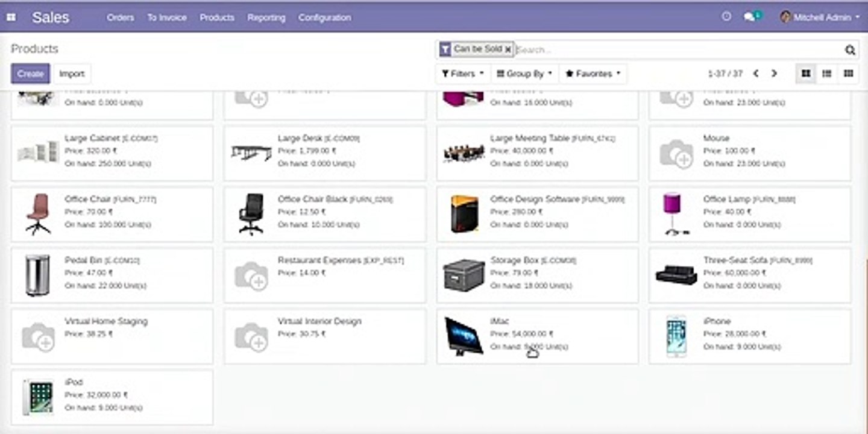
Task: Click the Virtual Interior Design placeholder image
Action: [x=251, y=336]
